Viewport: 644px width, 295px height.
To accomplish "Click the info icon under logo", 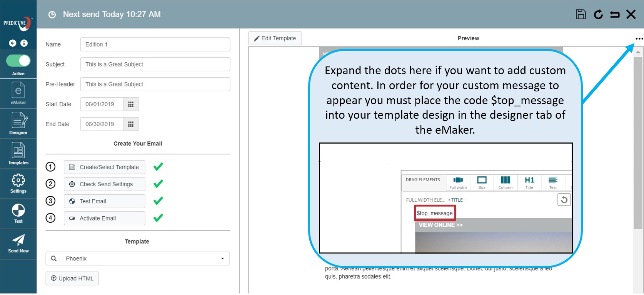I will click(24, 43).
